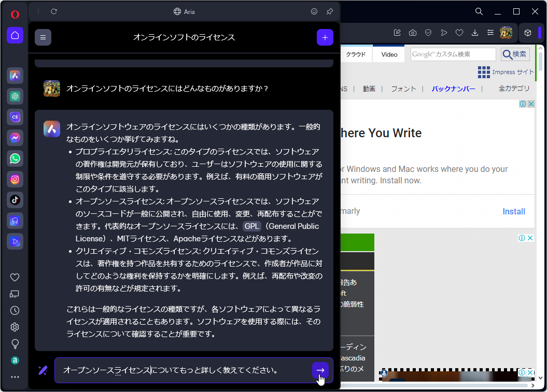The image size is (547, 392).
Task: Toggle the heart favorite icon in the toolbar
Action: [459, 33]
